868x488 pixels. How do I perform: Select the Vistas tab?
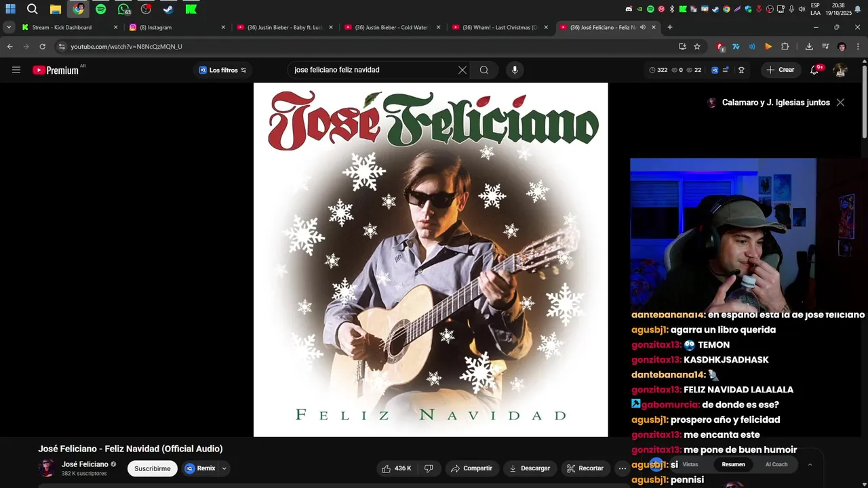click(x=690, y=464)
